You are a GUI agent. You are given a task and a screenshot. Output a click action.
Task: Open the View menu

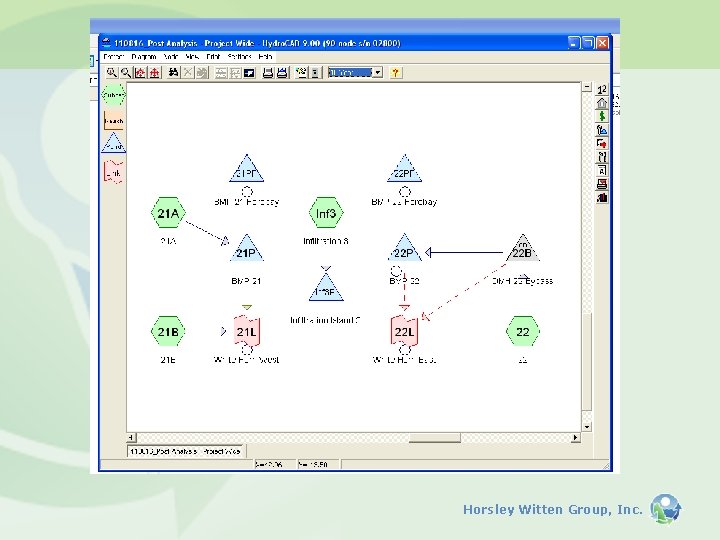pyautogui.click(x=192, y=56)
